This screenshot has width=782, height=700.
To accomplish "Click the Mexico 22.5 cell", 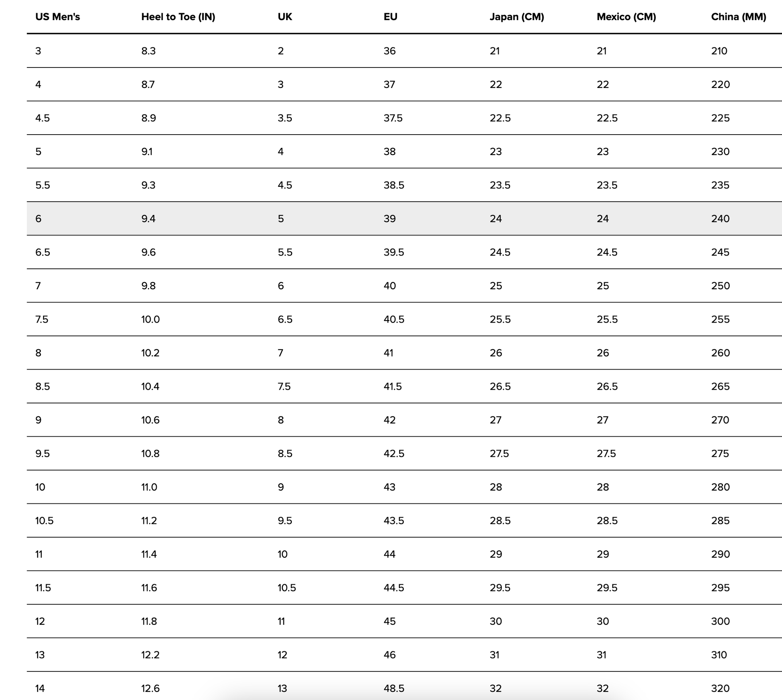I will [x=607, y=118].
